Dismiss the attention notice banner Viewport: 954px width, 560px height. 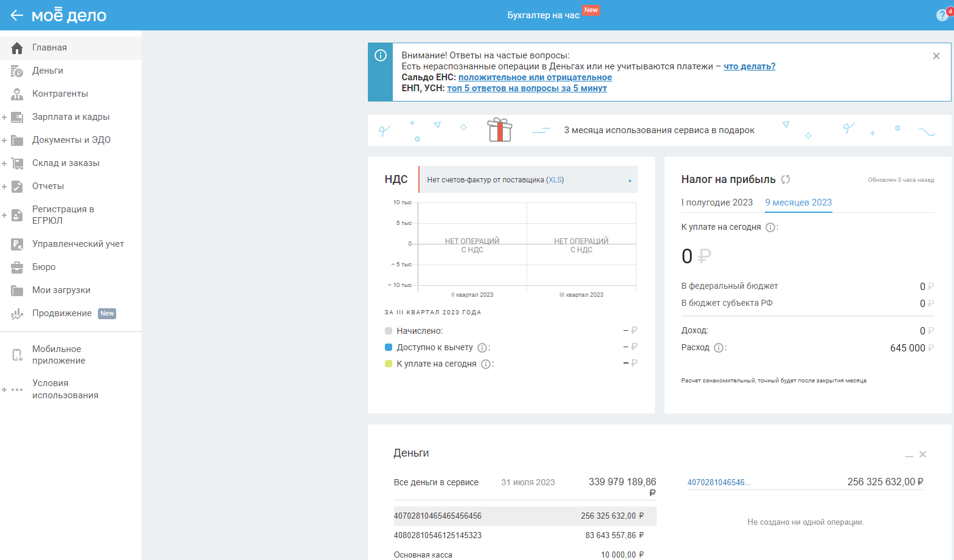936,56
